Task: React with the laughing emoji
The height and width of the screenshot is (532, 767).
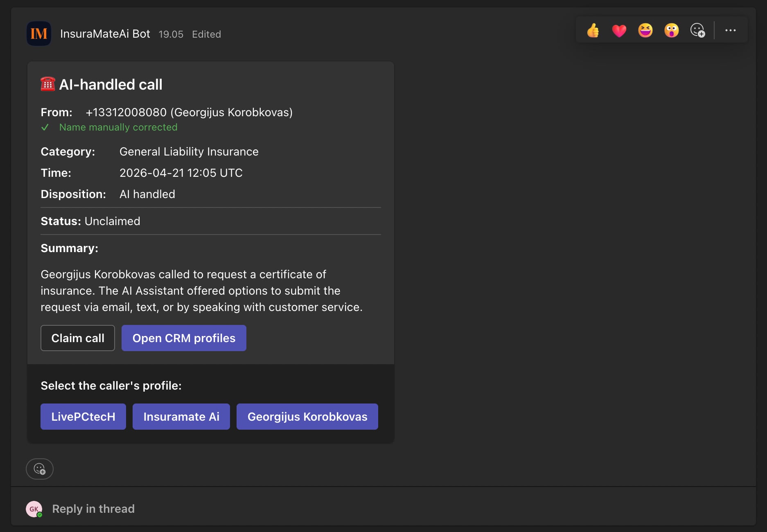Action: click(x=646, y=30)
